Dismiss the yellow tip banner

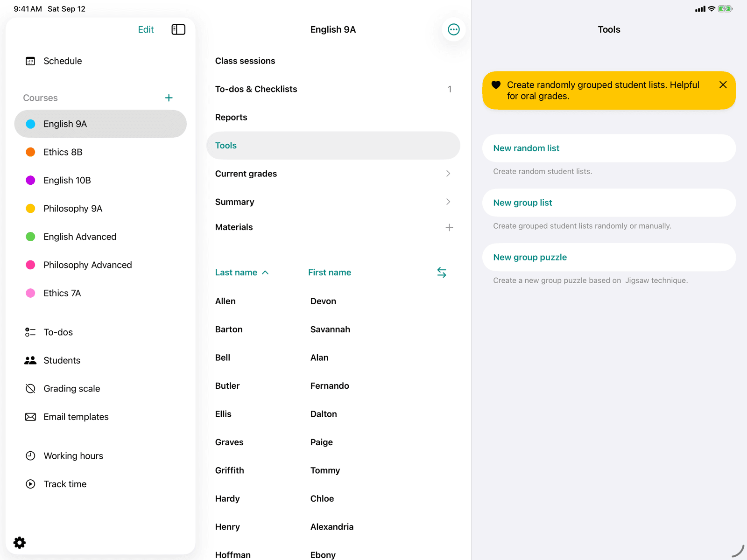[723, 84]
